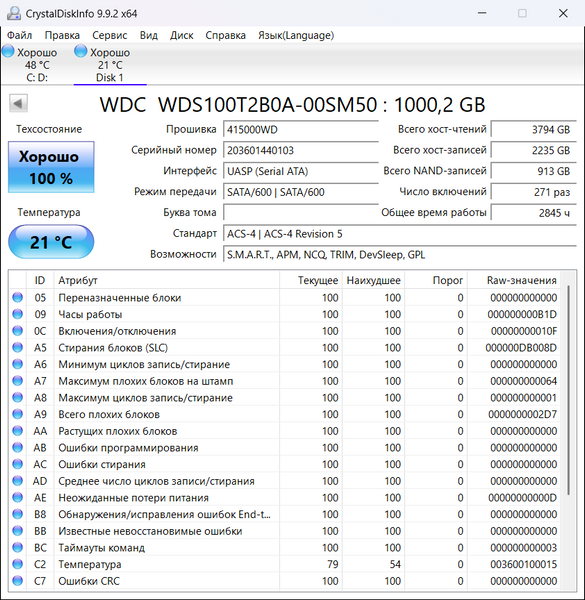Click status orb in row A8 Максимум циклов
Screen dimensions: 585x600
(x=18, y=398)
